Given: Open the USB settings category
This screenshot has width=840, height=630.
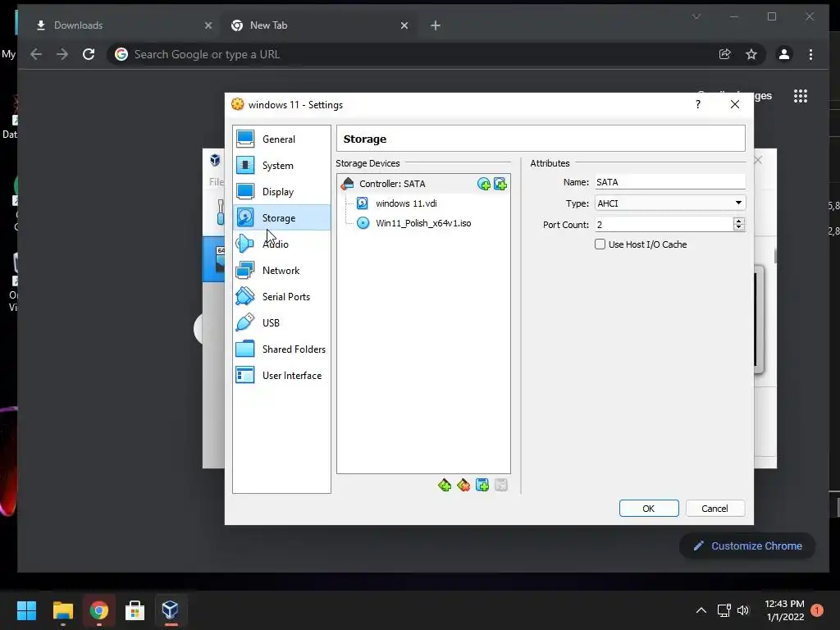Looking at the screenshot, I should (281, 323).
